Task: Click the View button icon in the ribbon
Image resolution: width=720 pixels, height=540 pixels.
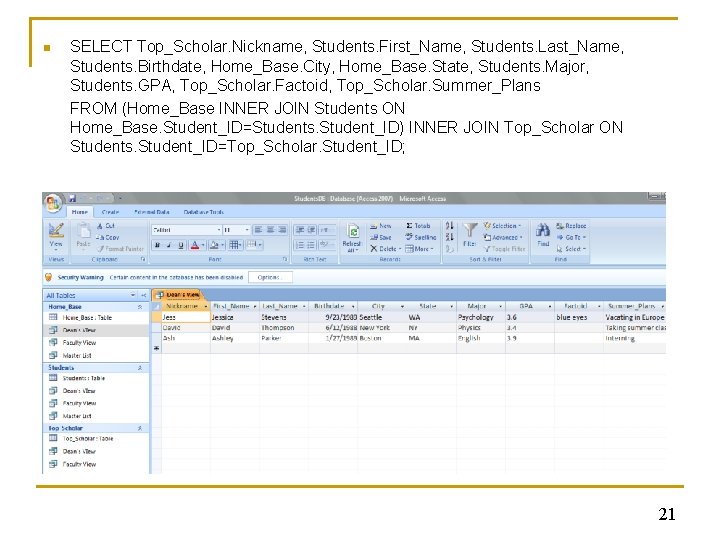Action: click(x=56, y=231)
